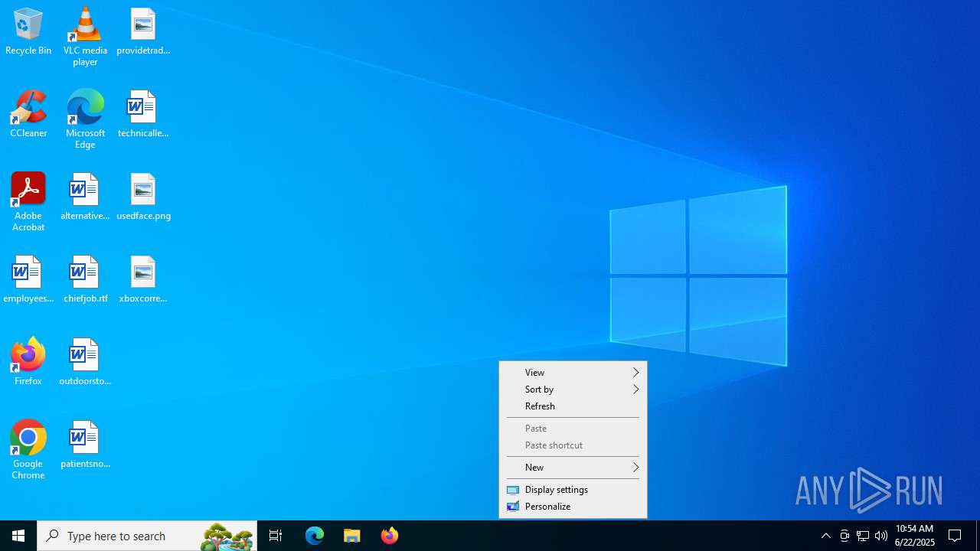This screenshot has width=980, height=551.
Task: Select the CCleaner desktop shortcut
Action: coord(28,115)
